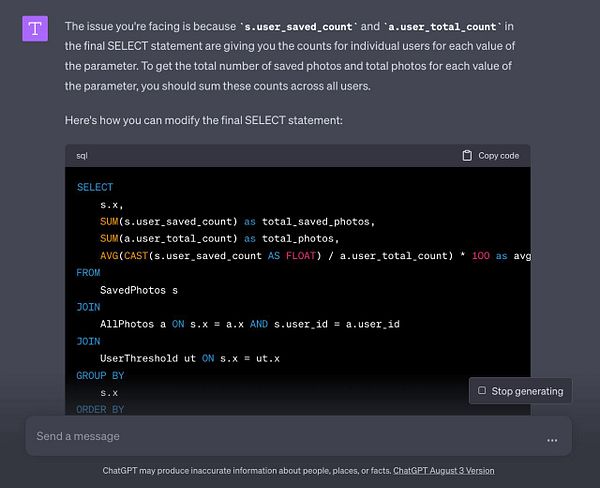Focus the Send a message field

pos(298,436)
